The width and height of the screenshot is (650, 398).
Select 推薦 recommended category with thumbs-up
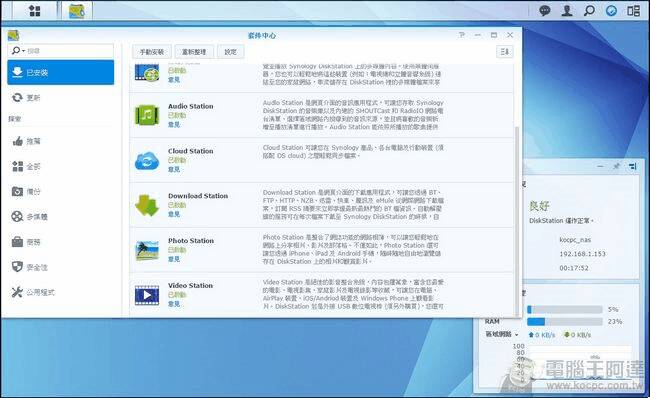pyautogui.click(x=61, y=141)
